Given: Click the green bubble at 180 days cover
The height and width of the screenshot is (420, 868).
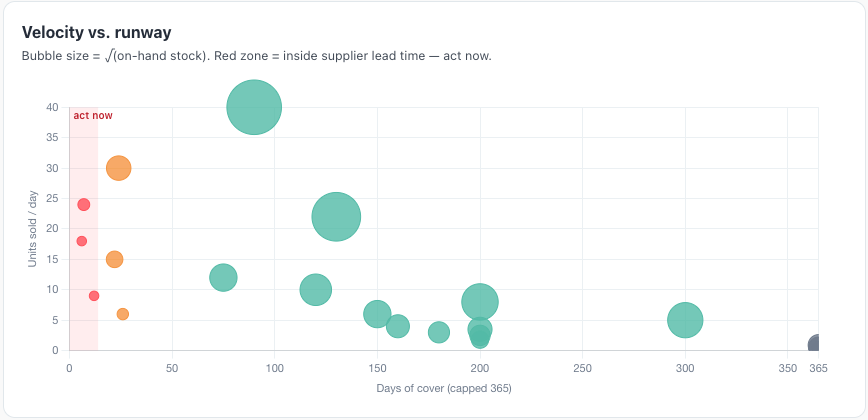Looking at the screenshot, I should (438, 333).
